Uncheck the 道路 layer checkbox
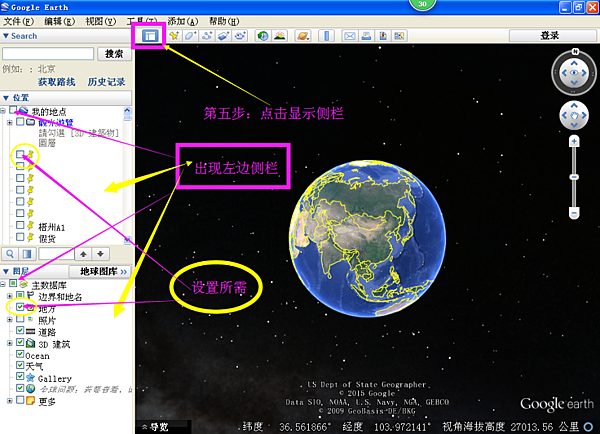The image size is (600, 434). point(20,330)
